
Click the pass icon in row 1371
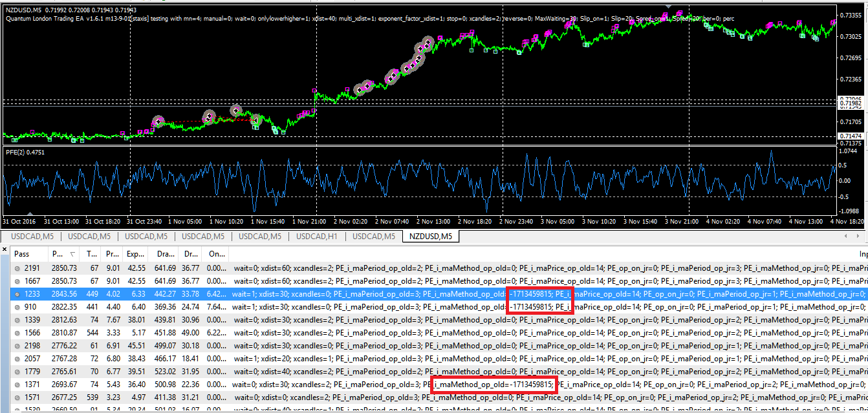pos(17,385)
